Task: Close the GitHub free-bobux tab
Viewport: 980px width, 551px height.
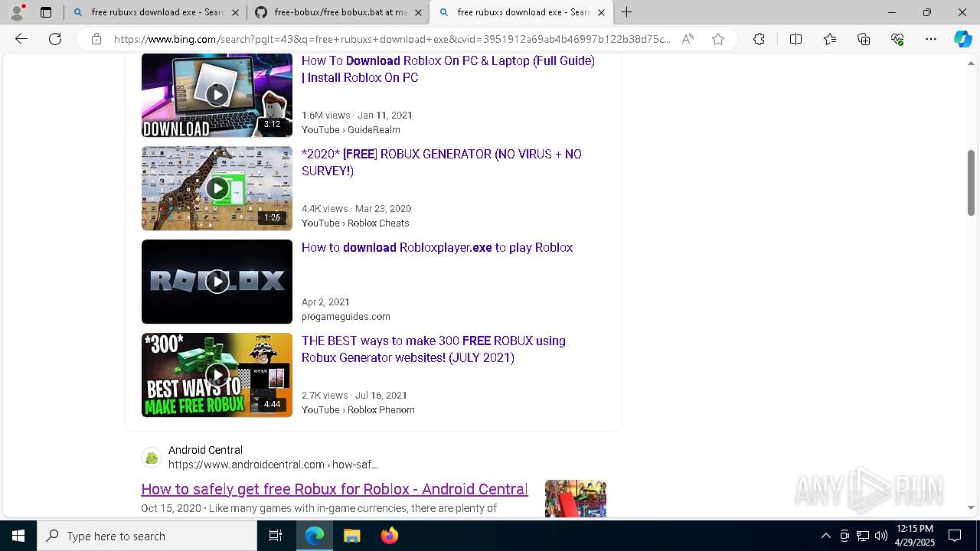Action: click(418, 12)
